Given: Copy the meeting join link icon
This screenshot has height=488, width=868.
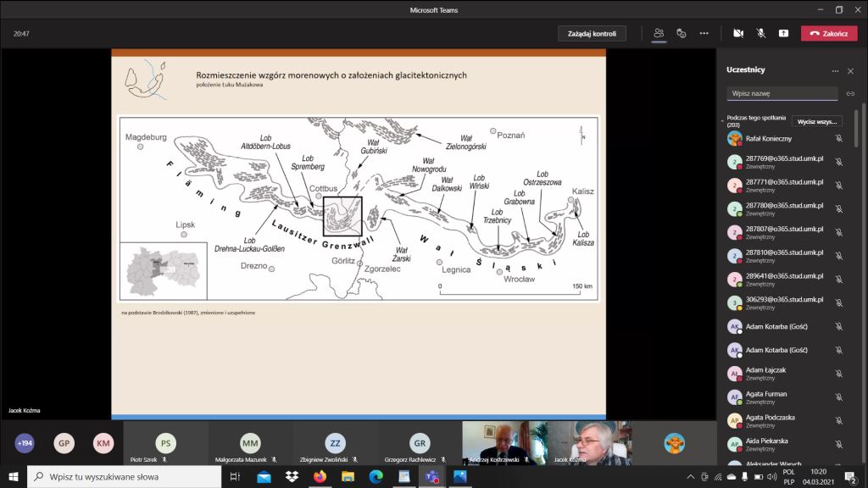Looking at the screenshot, I should pos(850,94).
